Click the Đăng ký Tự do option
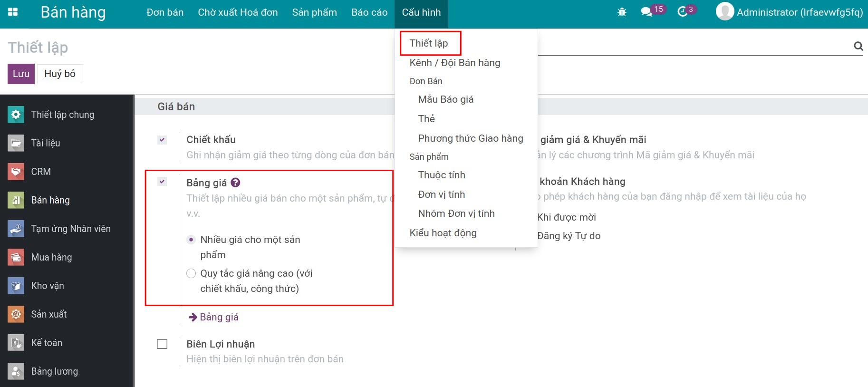 point(569,236)
